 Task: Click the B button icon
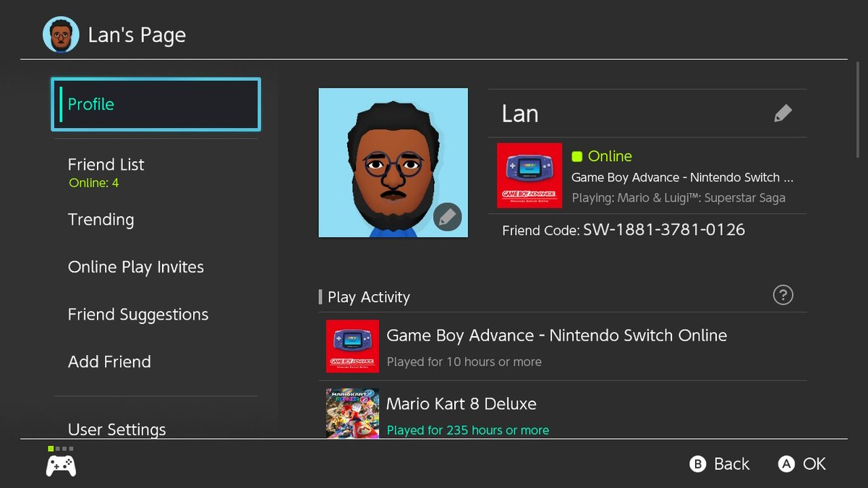tap(697, 464)
